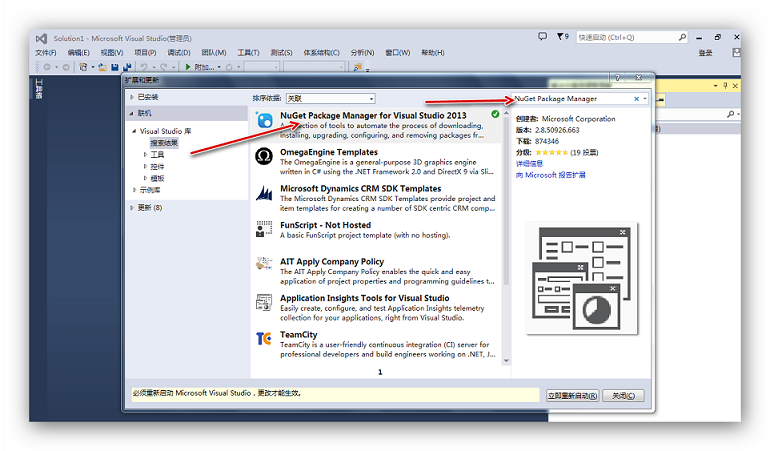The width and height of the screenshot is (770, 451).
Task: Collapse the Visual Studio 库 node
Action: [134, 131]
